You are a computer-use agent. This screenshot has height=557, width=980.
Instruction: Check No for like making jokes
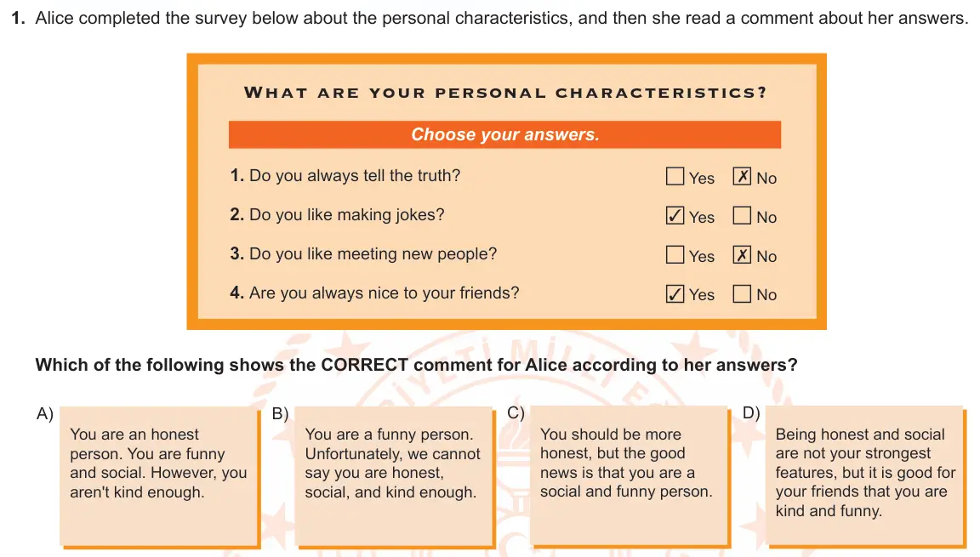742,215
